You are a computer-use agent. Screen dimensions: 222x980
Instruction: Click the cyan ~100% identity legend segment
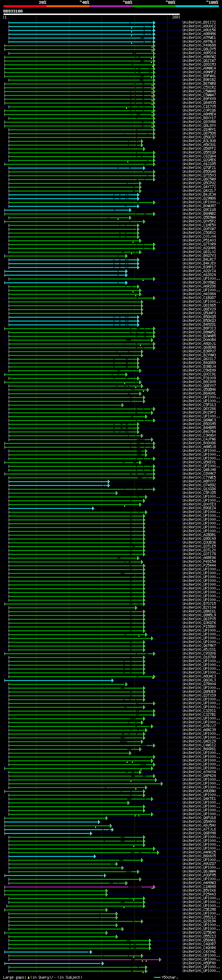point(197,6)
